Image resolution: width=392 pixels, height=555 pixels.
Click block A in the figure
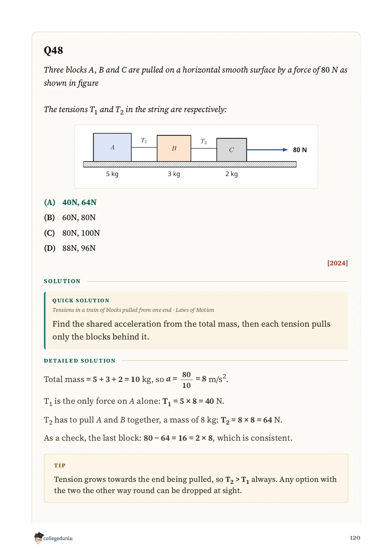click(112, 147)
